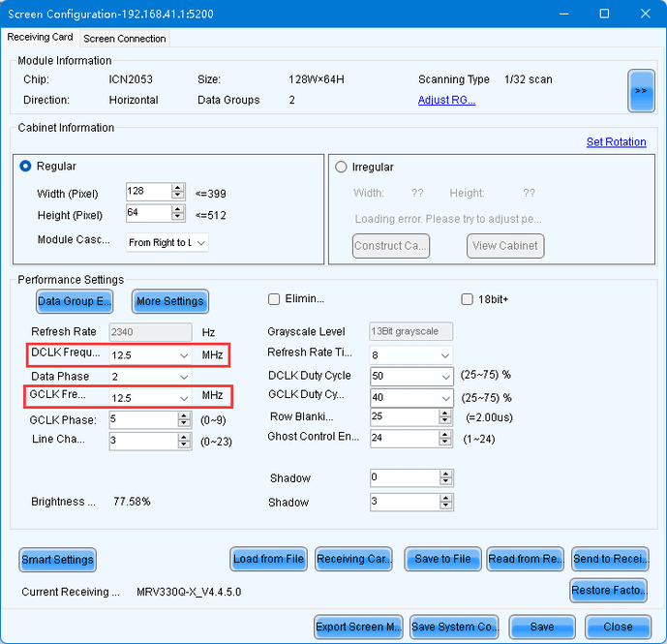Screen dimensions: 667x644
Task: Select the Irregular cabinet radio button
Action: pyautogui.click(x=341, y=167)
